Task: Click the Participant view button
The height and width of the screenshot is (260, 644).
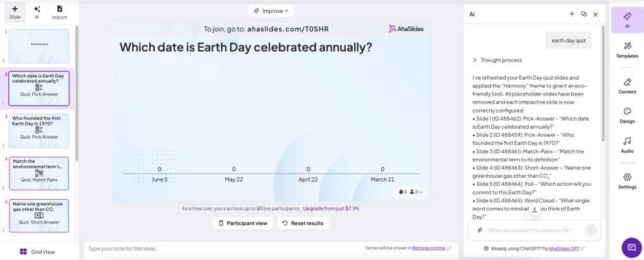Action: click(x=243, y=223)
